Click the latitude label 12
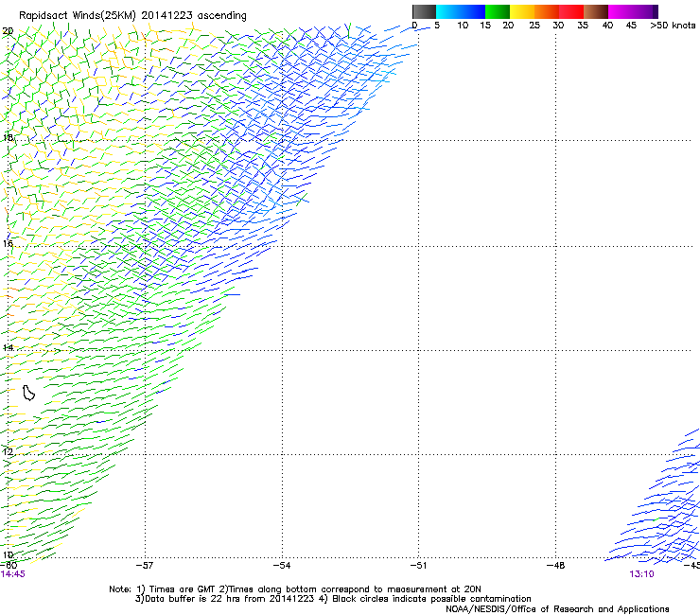The width and height of the screenshot is (700, 615). point(8,451)
